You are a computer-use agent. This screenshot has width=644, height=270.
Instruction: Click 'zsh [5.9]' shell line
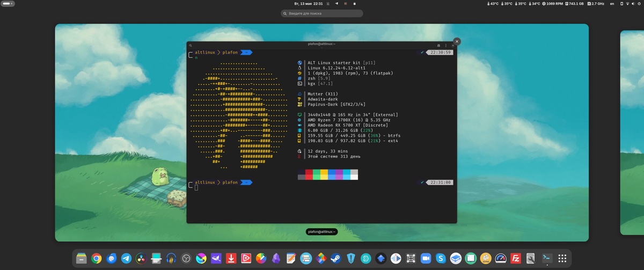319,78
